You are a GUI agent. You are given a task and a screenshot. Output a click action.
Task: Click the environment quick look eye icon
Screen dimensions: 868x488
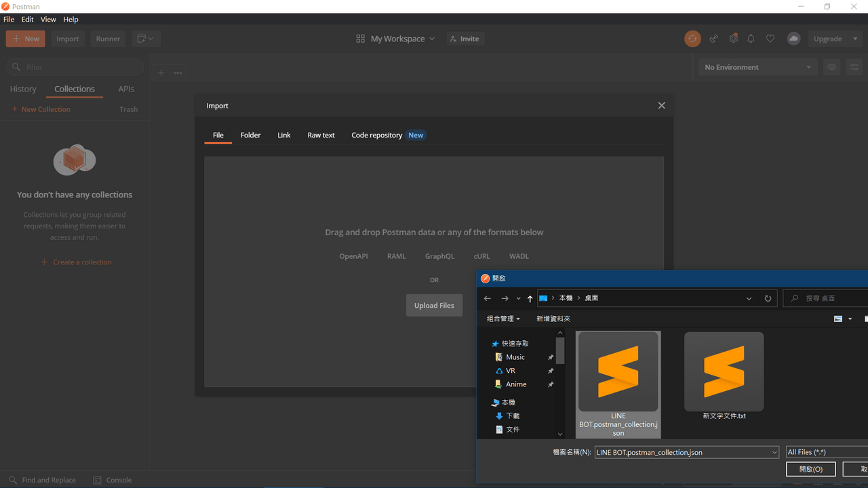tap(831, 67)
